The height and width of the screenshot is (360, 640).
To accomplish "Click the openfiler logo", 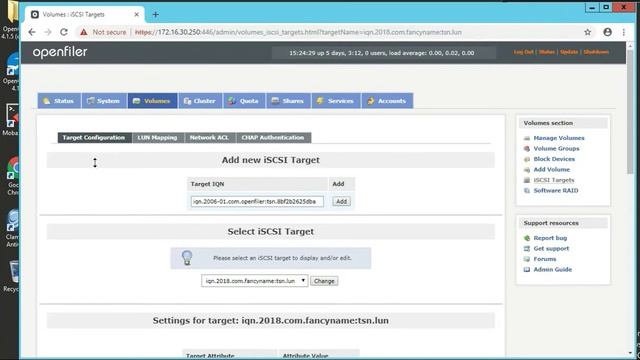I will click(60, 52).
